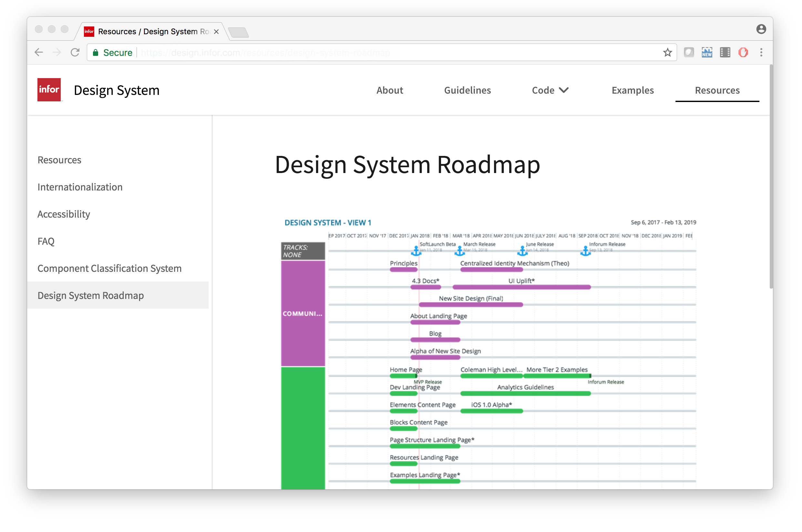Click the Infor red logo
Viewport: 802px width, 532px height.
pyautogui.click(x=49, y=90)
